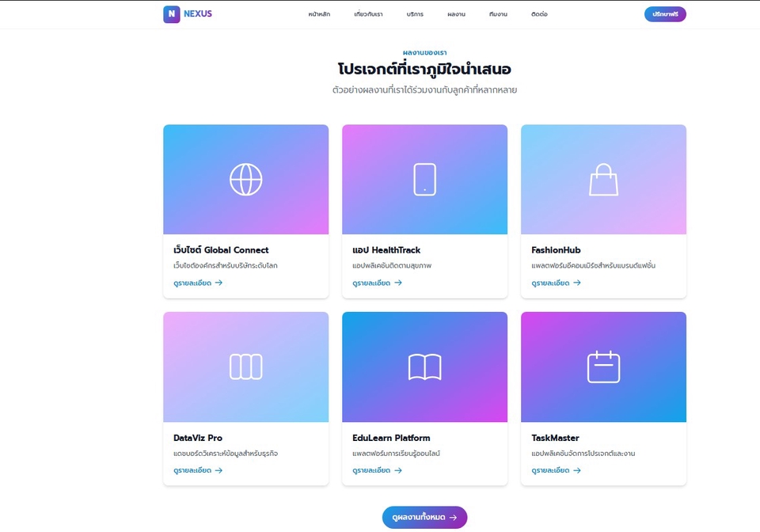Click the smartphone icon on HealthTrack card
This screenshot has width=760, height=532.
[x=424, y=179]
